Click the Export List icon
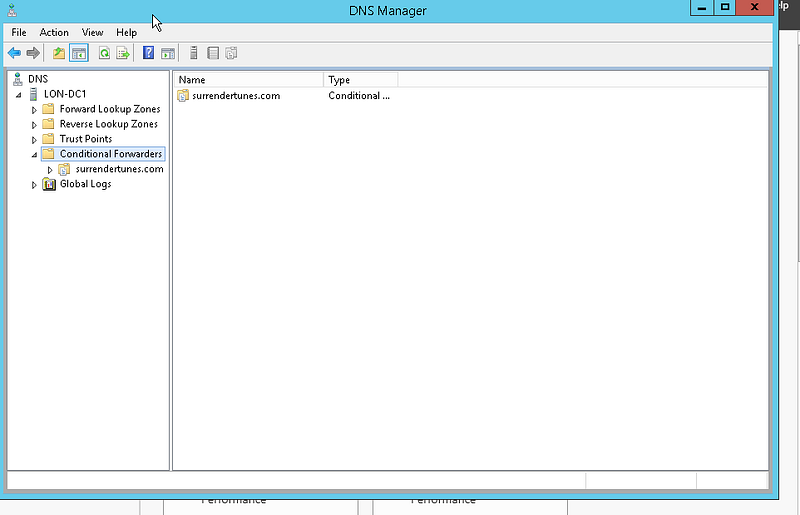The height and width of the screenshot is (515, 800). [123, 53]
